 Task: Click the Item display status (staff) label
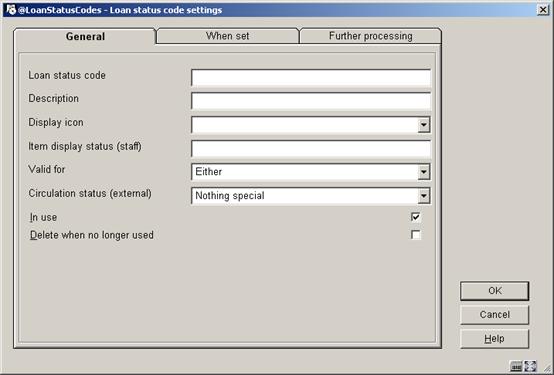(x=85, y=146)
